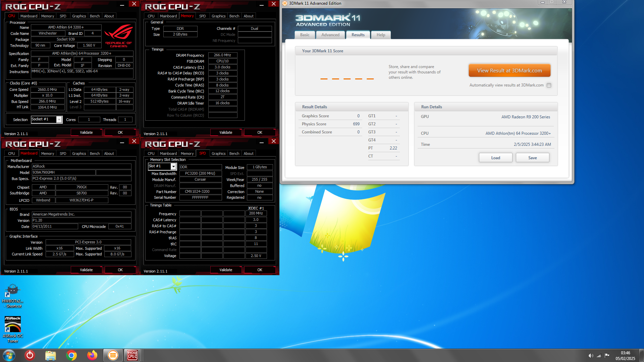The width and height of the screenshot is (644, 362).
Task: Click the Core Voltage 1.560 V field
Action: (89, 45)
